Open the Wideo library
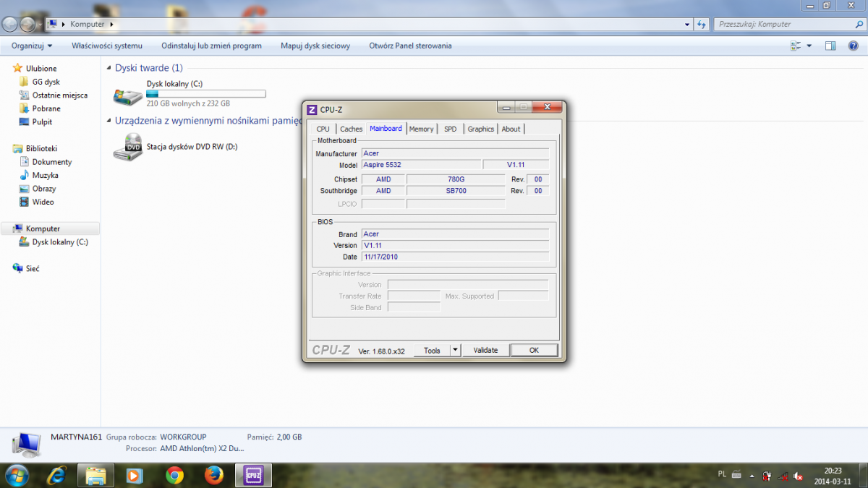 click(43, 202)
